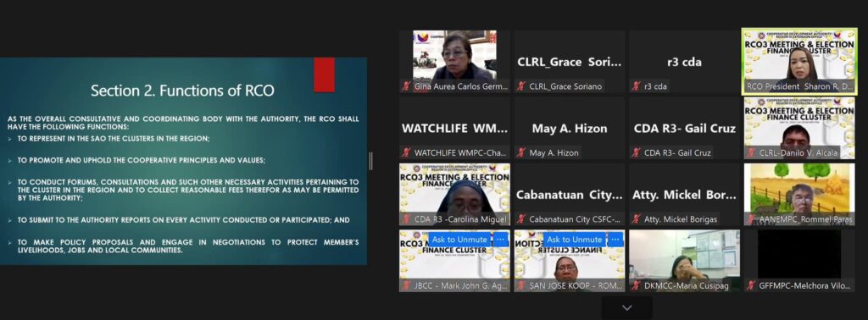The height and width of the screenshot is (320, 868).
Task: Click muted mic icon on GFFMPC-Melchora tile
Action: click(x=751, y=286)
